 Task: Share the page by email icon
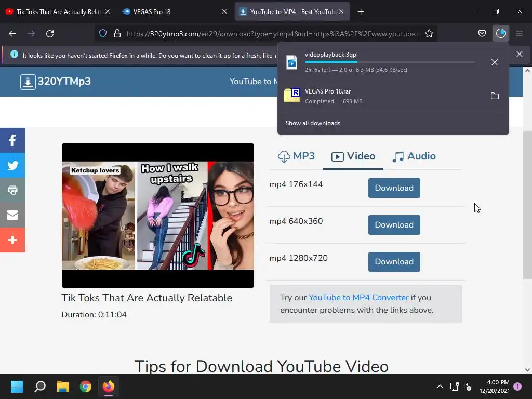pos(12,215)
